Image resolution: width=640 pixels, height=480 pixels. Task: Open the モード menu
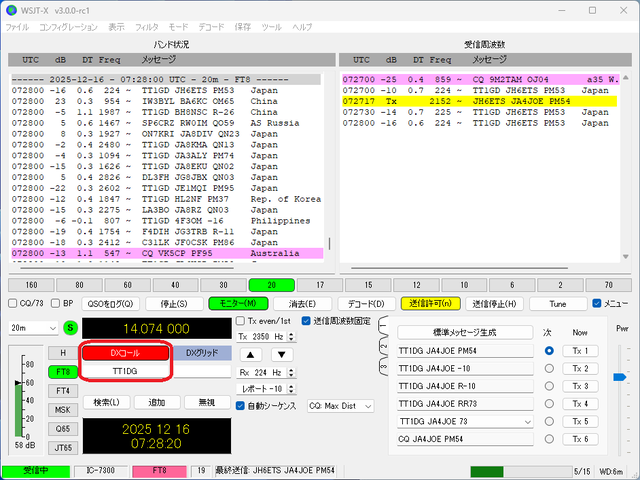(178, 27)
